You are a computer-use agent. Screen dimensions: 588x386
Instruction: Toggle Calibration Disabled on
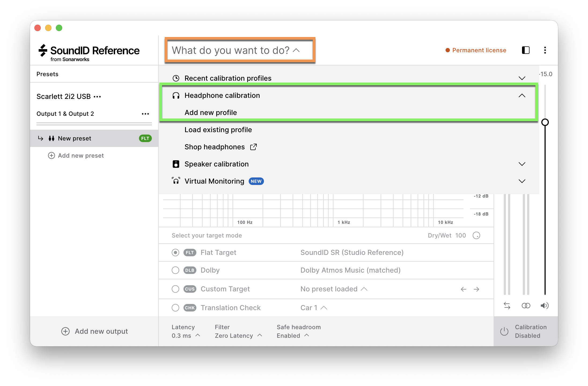[x=526, y=331]
